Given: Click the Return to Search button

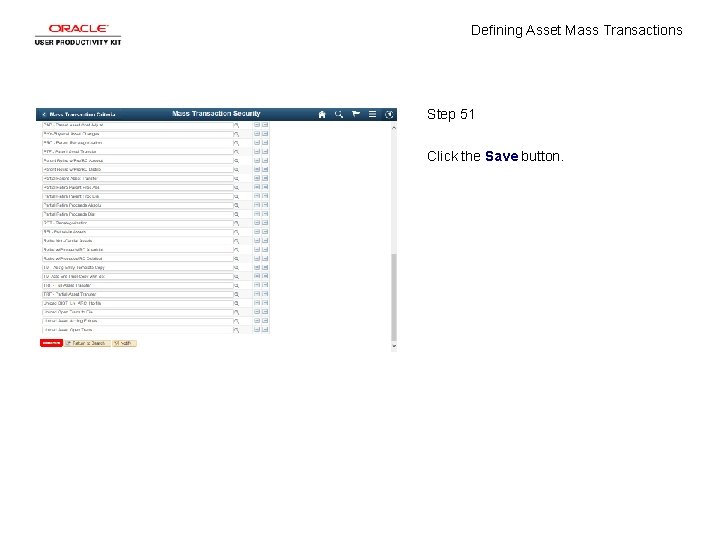Looking at the screenshot, I should [x=87, y=343].
